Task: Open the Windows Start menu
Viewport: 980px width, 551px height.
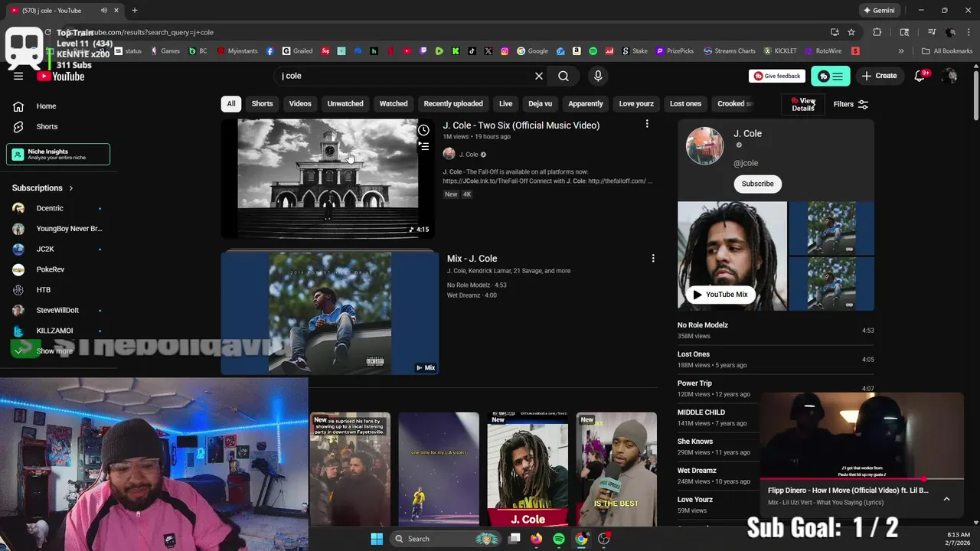Action: [377, 539]
